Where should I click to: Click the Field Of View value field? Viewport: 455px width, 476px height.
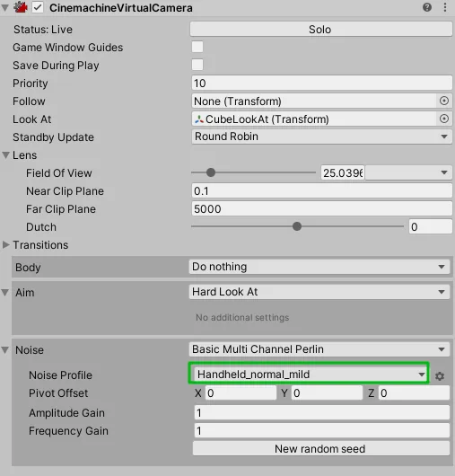[x=343, y=172]
